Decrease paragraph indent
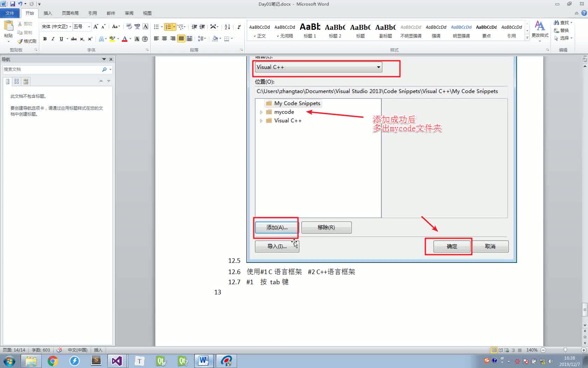Image resolution: width=588 pixels, height=368 pixels. [x=194, y=27]
